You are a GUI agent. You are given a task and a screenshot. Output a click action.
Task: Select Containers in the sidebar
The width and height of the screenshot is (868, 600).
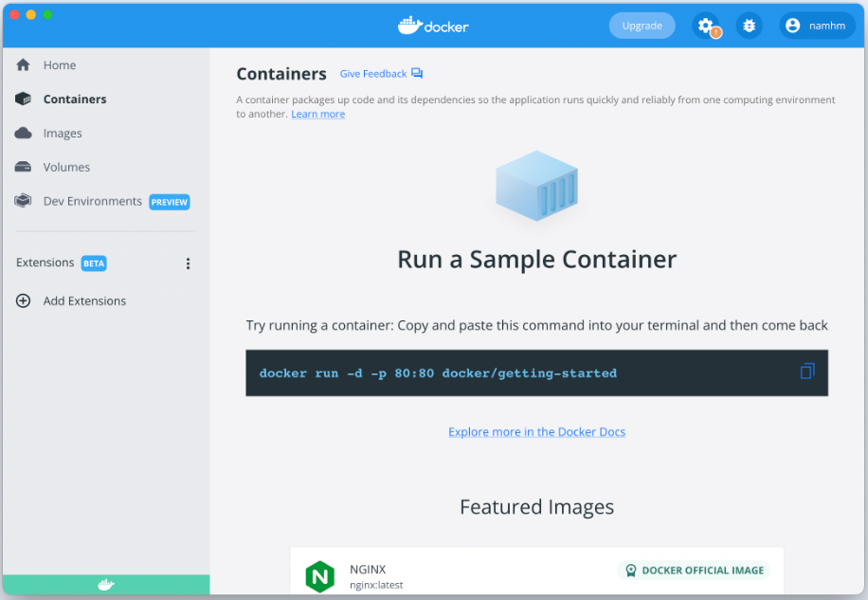[75, 100]
